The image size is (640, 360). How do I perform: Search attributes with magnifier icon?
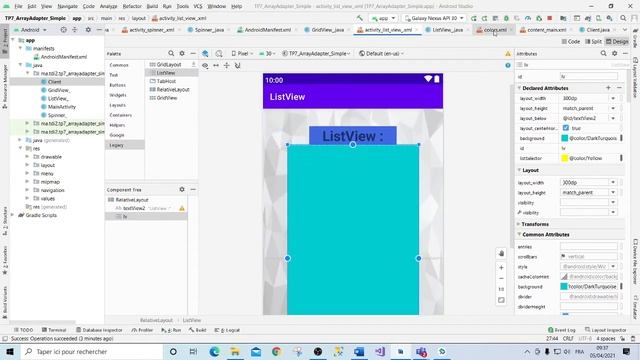click(x=603, y=53)
